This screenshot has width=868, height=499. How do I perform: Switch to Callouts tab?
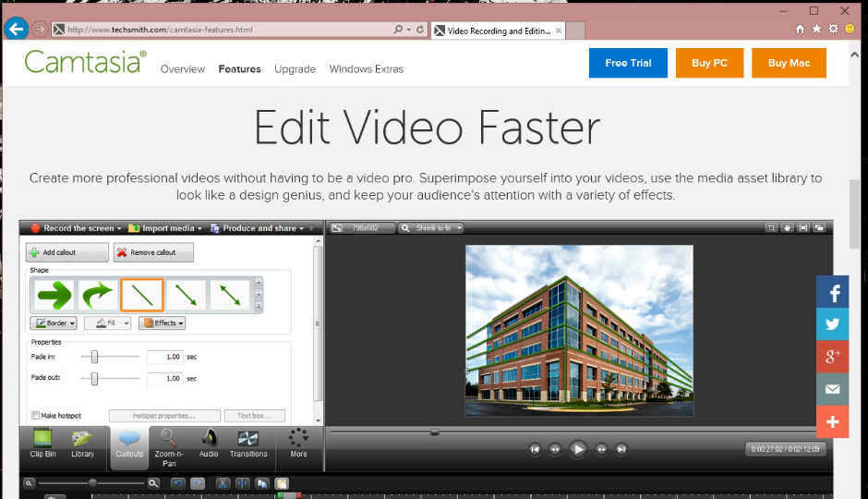click(x=129, y=447)
